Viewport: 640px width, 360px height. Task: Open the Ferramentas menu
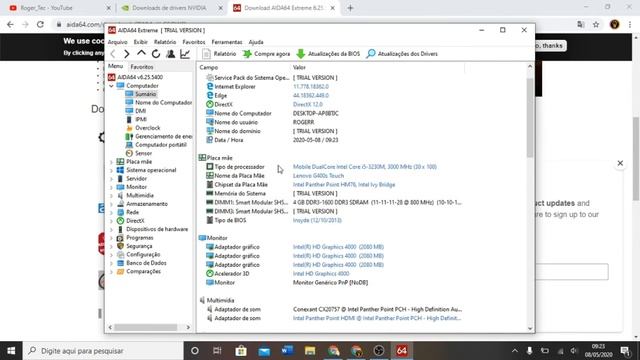(x=227, y=42)
